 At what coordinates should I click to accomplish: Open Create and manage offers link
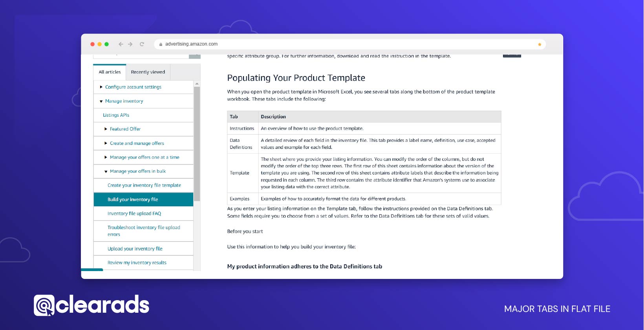pos(137,143)
